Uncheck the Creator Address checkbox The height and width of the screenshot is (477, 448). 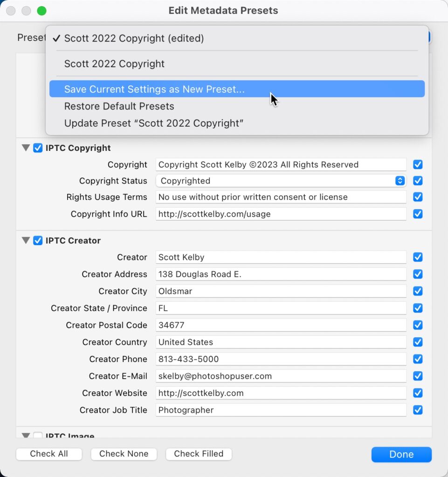(418, 274)
